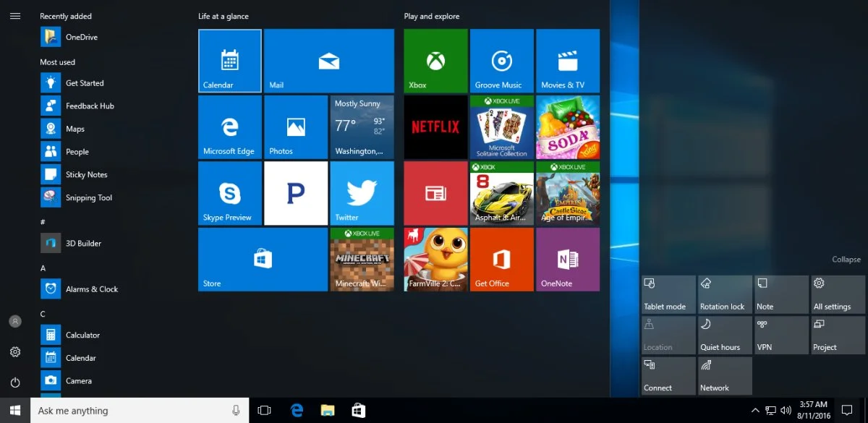Toggle Tablet mode quick action

[x=668, y=294]
